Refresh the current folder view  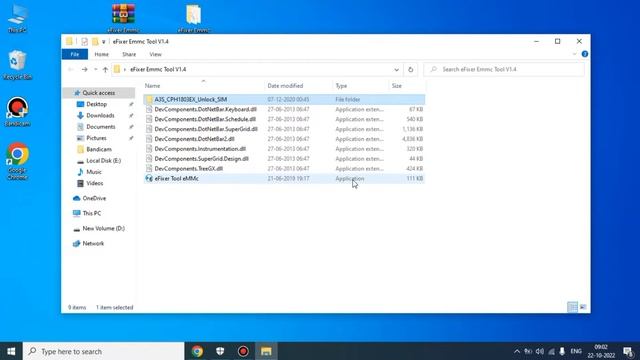click(x=411, y=69)
